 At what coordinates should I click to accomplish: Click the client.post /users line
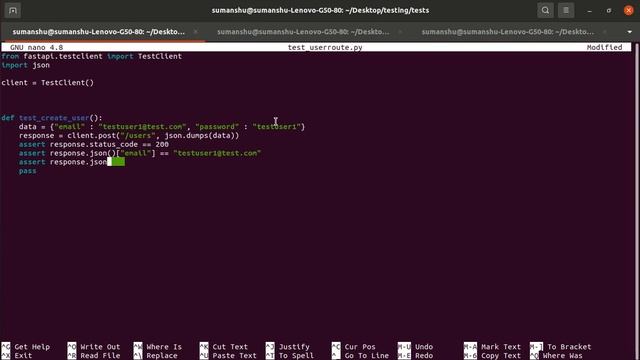click(129, 136)
